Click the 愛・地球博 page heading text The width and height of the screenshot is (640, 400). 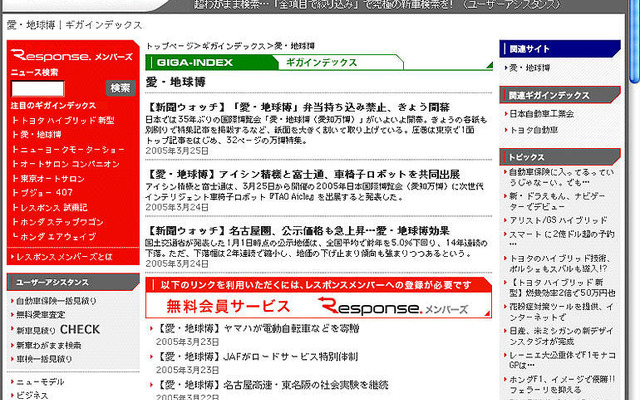176,82
